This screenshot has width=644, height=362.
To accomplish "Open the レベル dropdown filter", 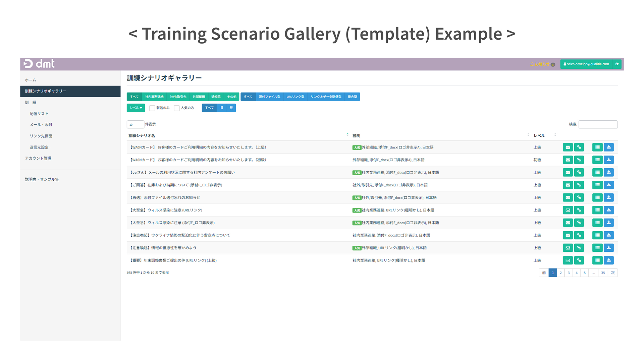I will click(x=136, y=108).
